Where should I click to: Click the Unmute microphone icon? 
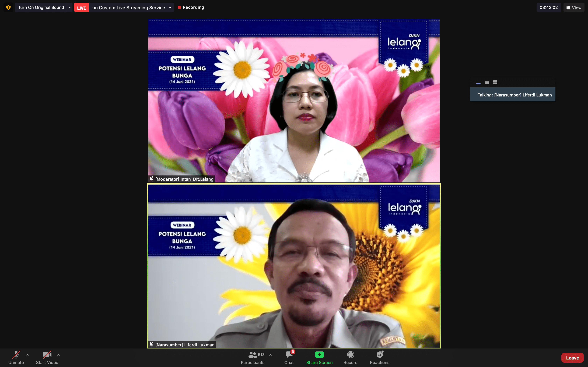click(x=16, y=355)
